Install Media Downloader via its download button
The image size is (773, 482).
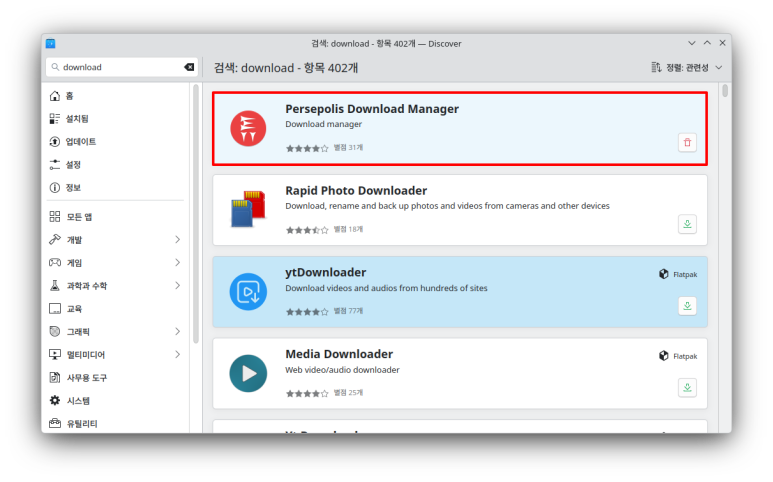687,388
